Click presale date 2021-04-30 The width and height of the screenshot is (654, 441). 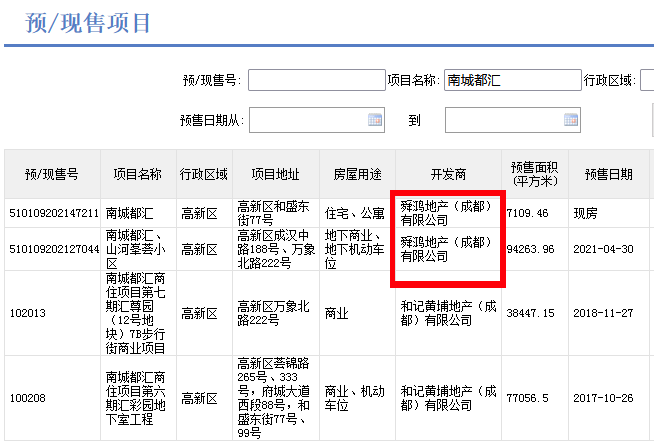point(603,249)
